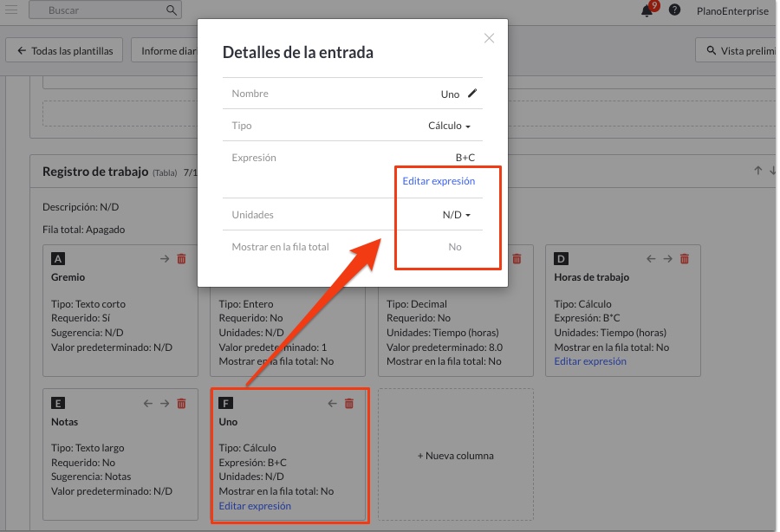780x532 pixels.
Task: Go back to Todas las plantillas
Action: click(x=64, y=50)
